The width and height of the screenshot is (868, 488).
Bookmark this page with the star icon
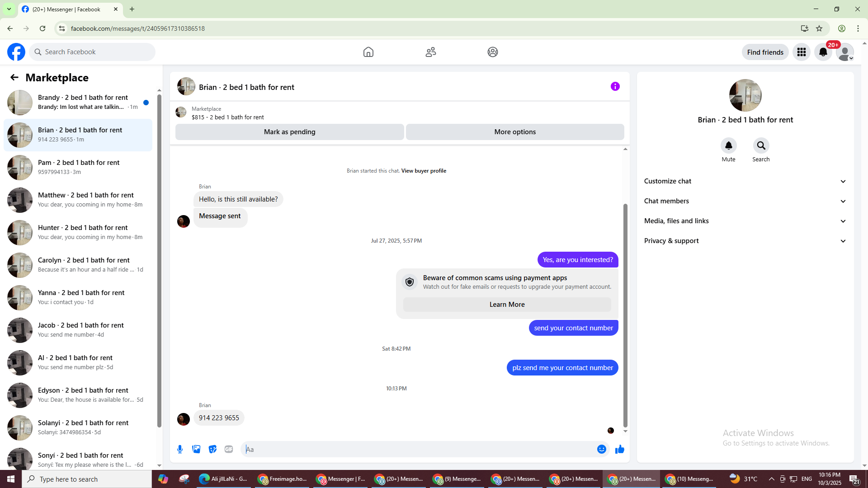click(x=819, y=28)
